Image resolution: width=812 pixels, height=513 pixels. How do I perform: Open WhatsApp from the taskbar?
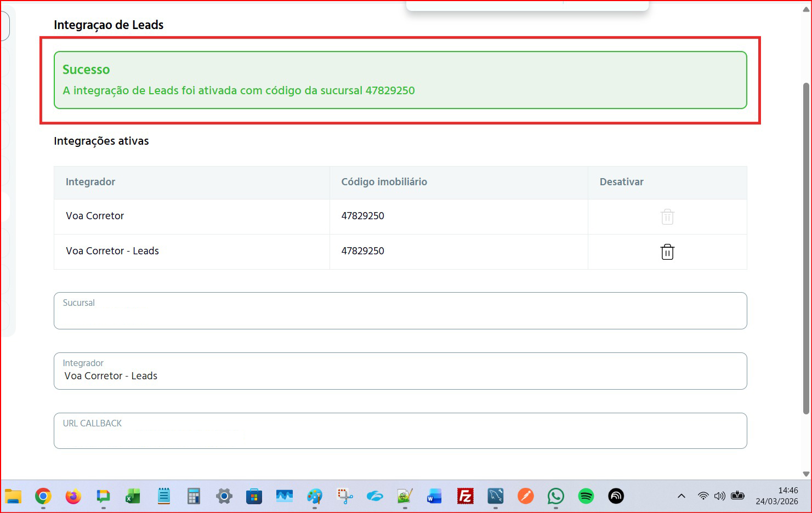tap(555, 497)
